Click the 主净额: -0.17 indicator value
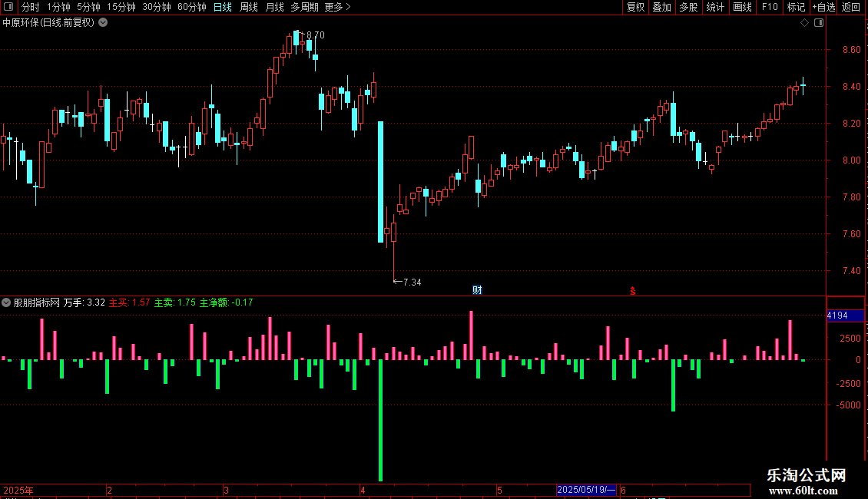The width and height of the screenshot is (868, 499). point(226,302)
